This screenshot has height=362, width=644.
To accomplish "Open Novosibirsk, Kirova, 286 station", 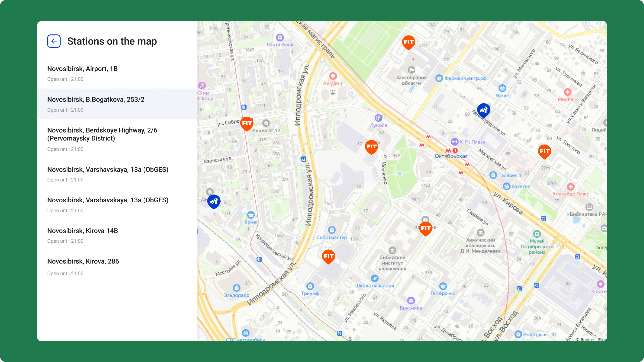I will [x=117, y=266].
